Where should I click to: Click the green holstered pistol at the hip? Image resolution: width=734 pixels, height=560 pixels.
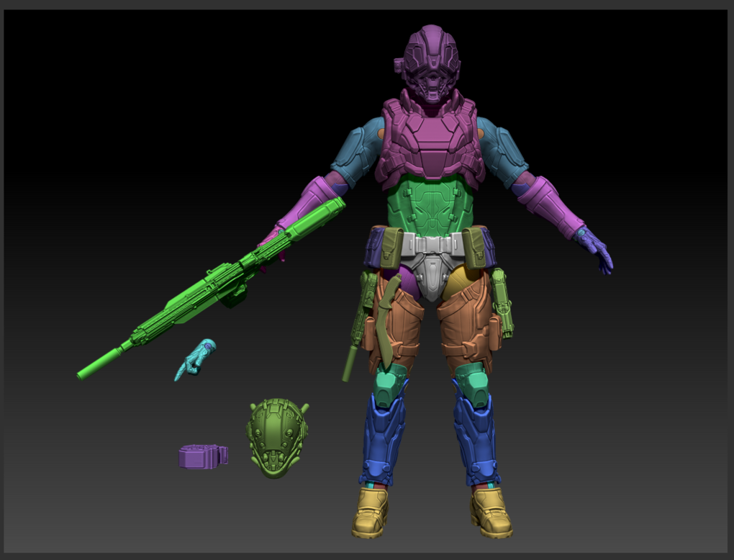pos(502,302)
